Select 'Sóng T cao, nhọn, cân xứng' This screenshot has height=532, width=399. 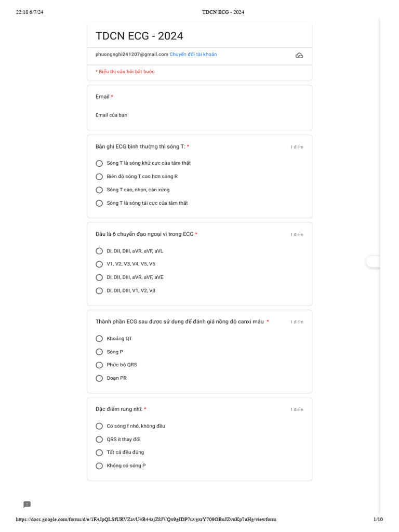pos(99,190)
